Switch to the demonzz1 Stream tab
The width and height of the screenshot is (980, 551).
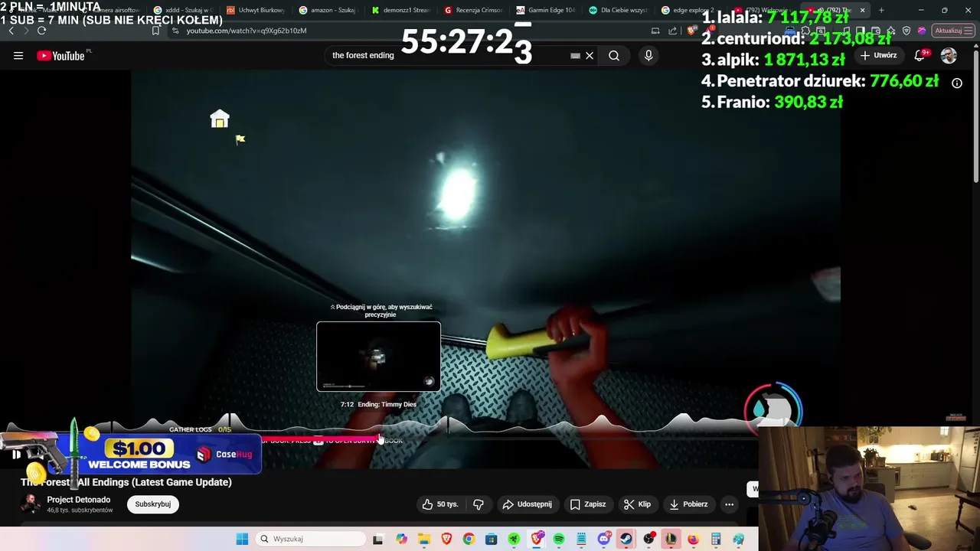pos(400,10)
